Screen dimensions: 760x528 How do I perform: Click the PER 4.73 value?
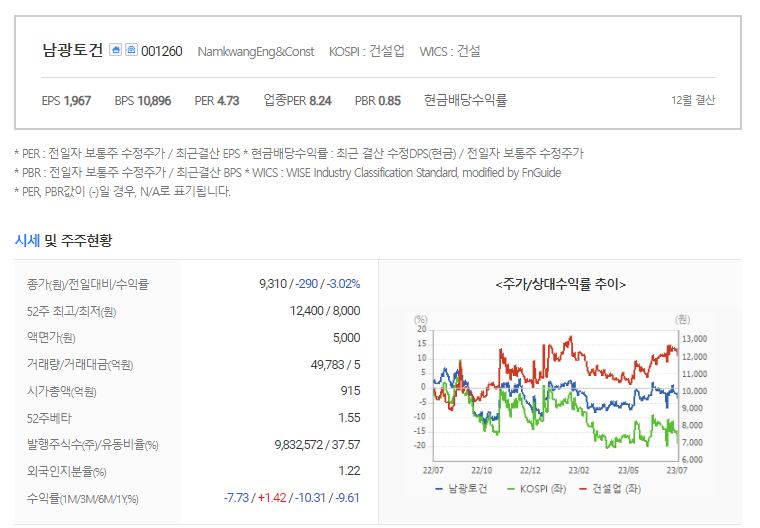pos(217,101)
